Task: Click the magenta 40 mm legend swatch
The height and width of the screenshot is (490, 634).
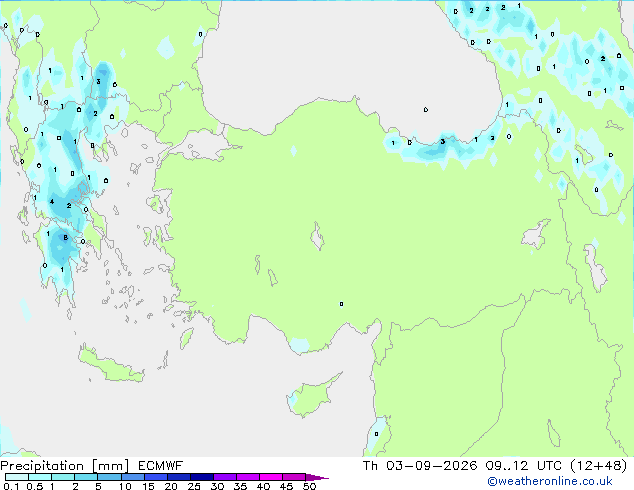Action: (271, 477)
